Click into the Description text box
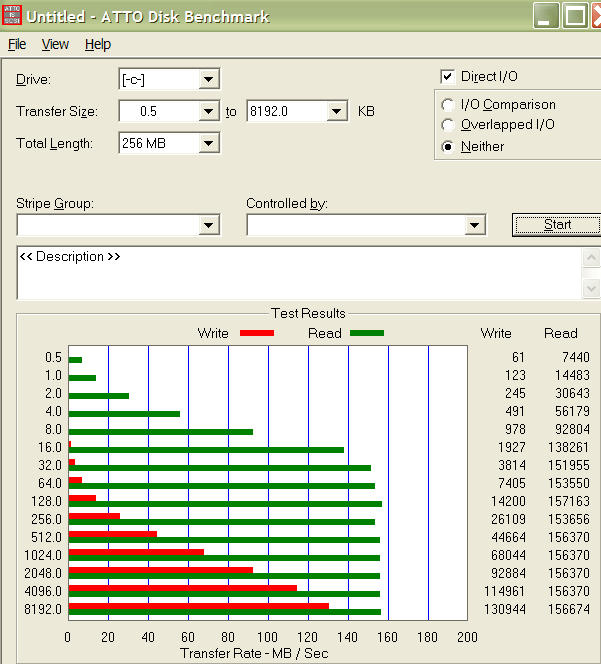This screenshot has height=664, width=601. [299, 273]
